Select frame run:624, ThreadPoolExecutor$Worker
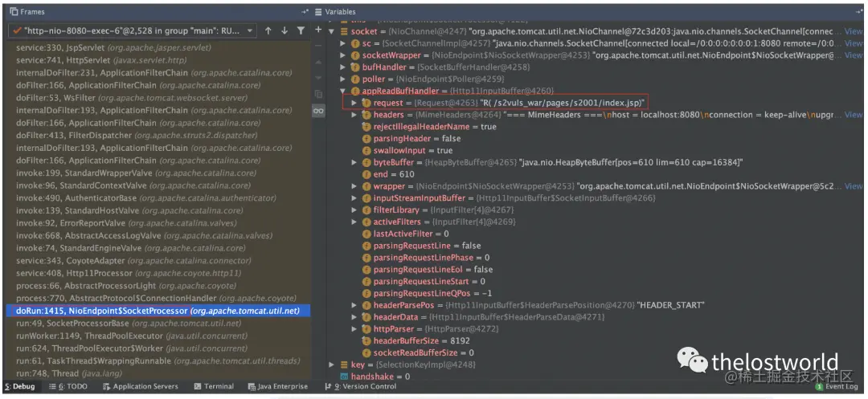 (x=158, y=348)
